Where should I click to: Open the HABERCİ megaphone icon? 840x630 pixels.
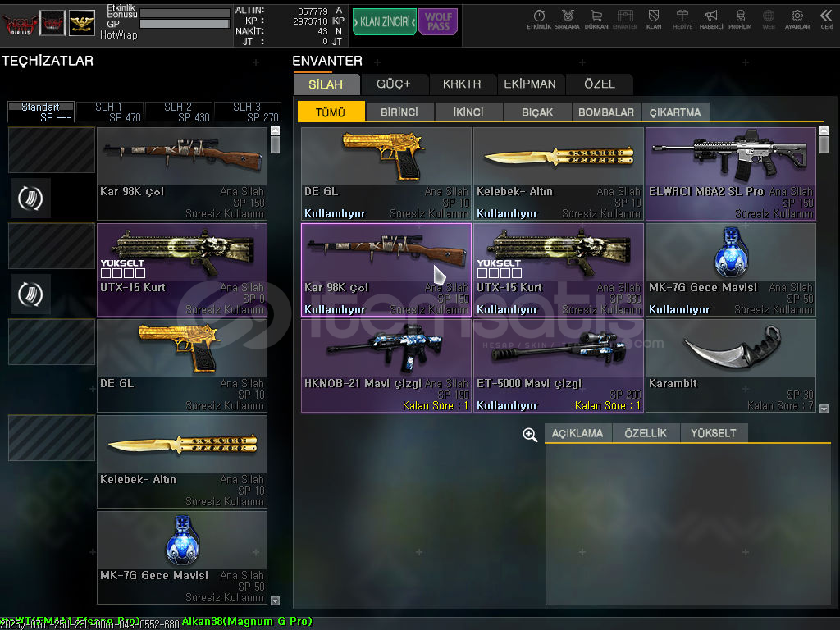(711, 20)
